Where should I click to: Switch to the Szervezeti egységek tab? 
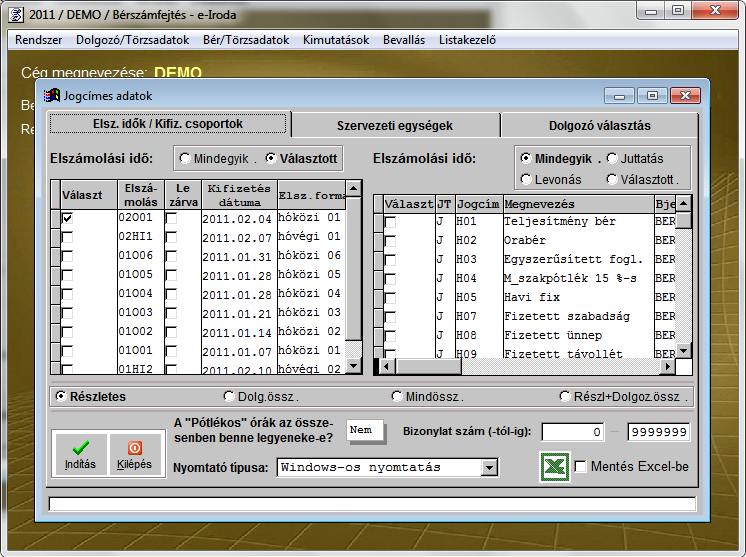[393, 125]
